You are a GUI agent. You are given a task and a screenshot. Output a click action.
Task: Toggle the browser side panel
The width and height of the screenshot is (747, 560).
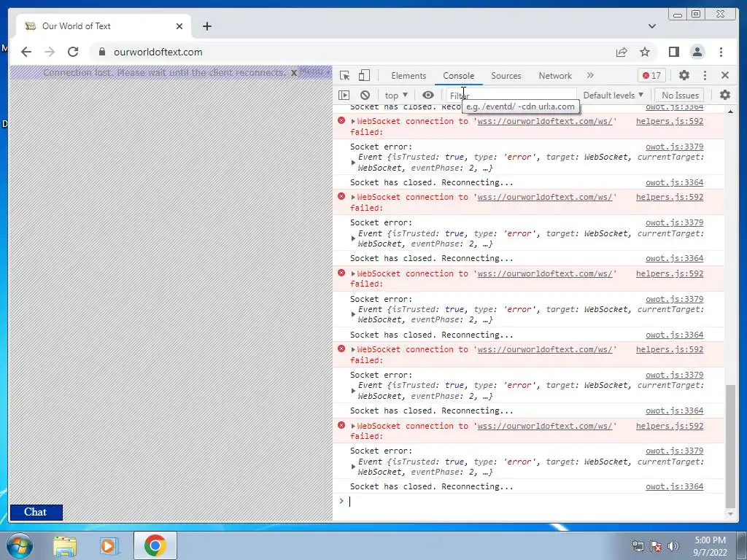click(673, 52)
